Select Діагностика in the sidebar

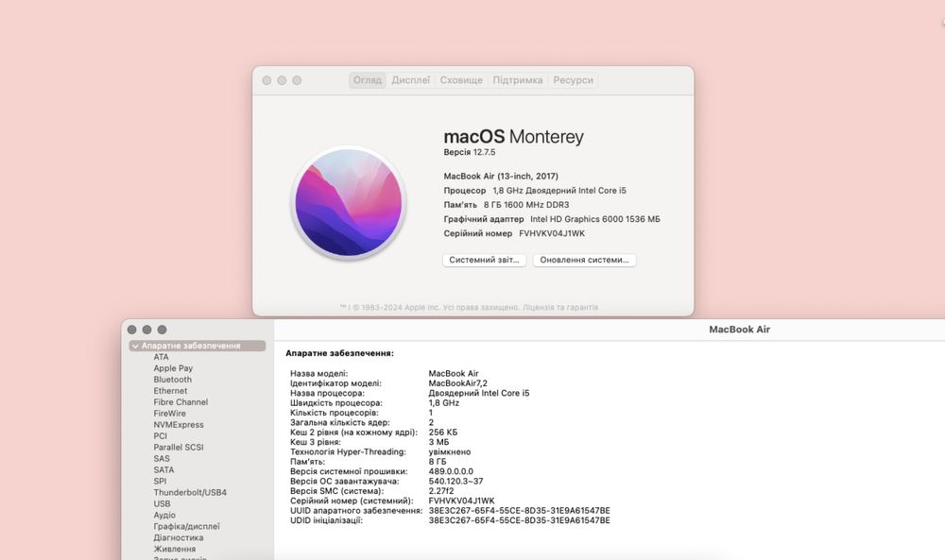coord(179,537)
